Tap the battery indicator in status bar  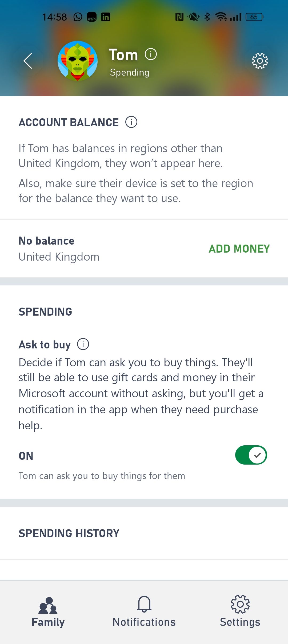[254, 17]
